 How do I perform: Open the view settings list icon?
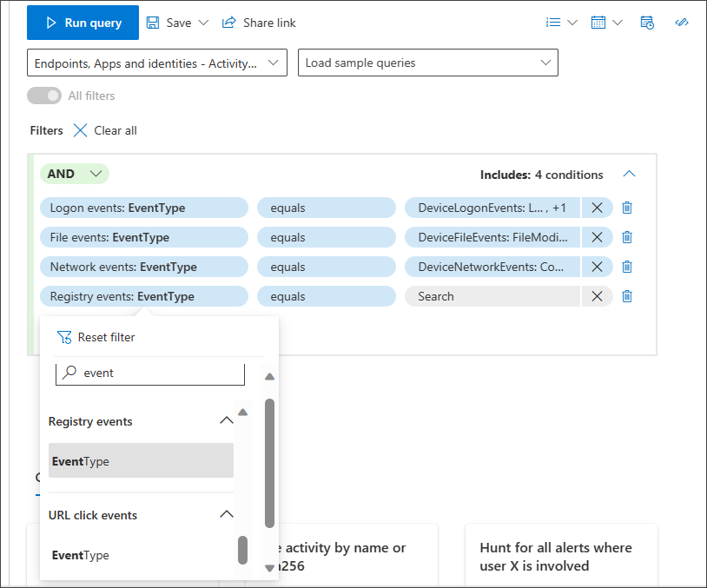pyautogui.click(x=555, y=22)
